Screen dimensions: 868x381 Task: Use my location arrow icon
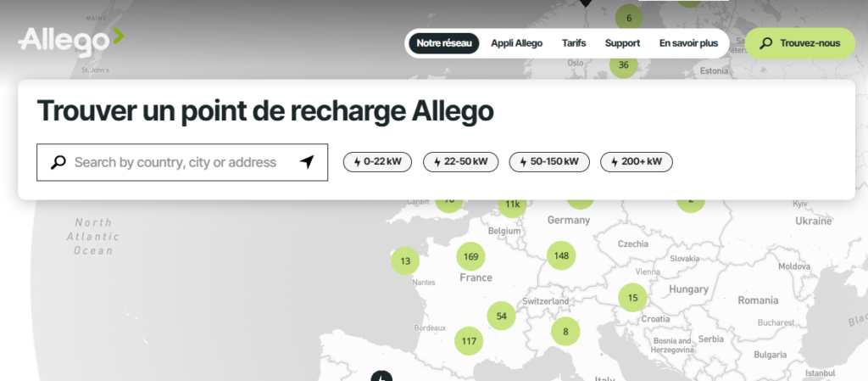(x=307, y=162)
